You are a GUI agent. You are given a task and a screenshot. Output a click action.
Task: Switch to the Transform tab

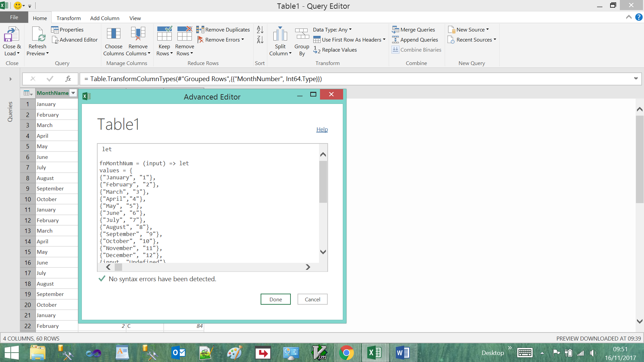(68, 18)
